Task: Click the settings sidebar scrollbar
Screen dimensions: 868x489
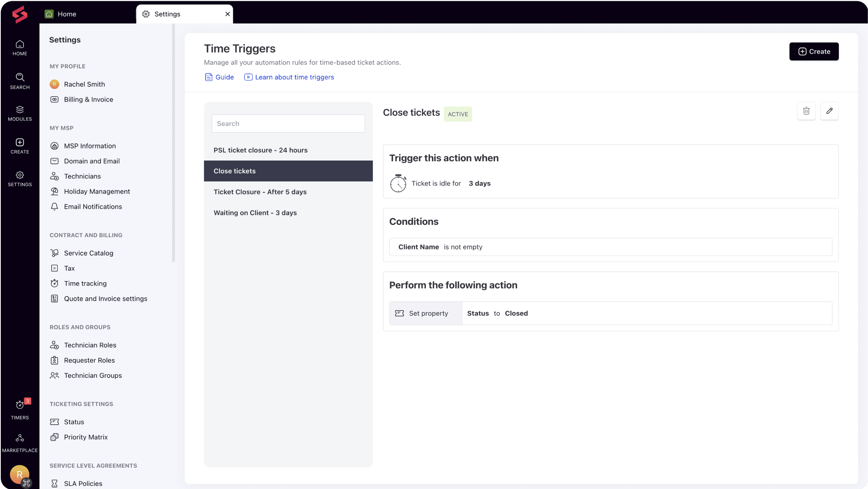Action: [173, 143]
